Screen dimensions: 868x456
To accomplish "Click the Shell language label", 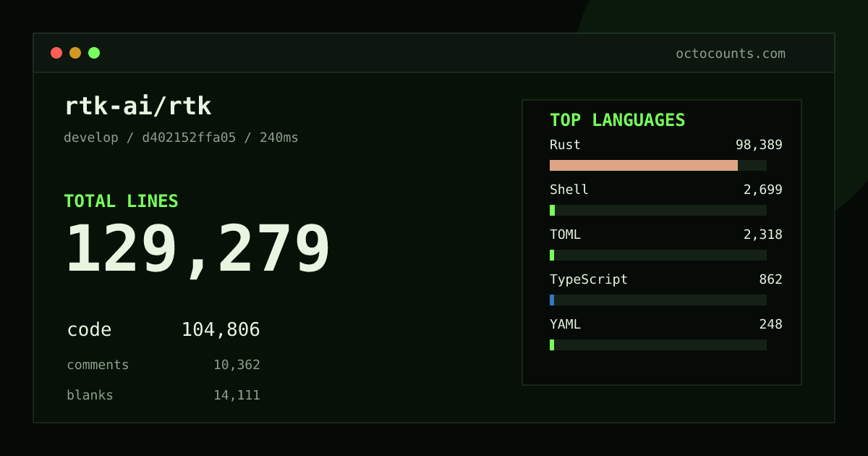I will point(569,190).
